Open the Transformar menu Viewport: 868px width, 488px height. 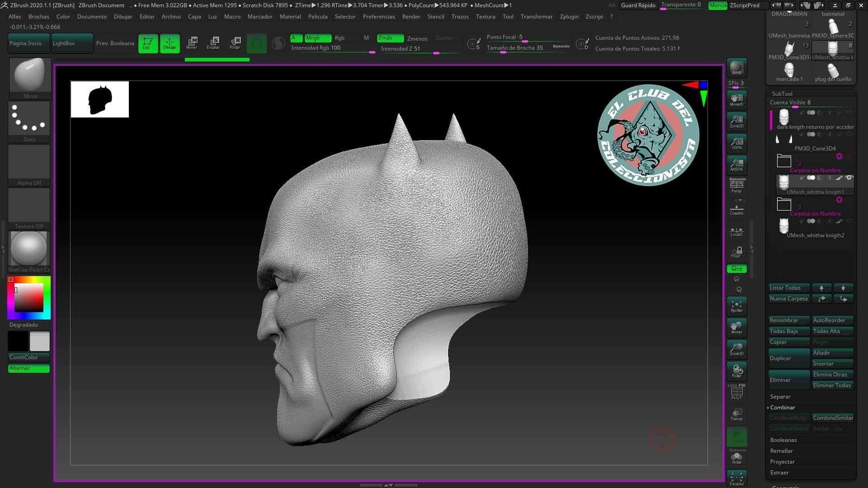tap(537, 17)
